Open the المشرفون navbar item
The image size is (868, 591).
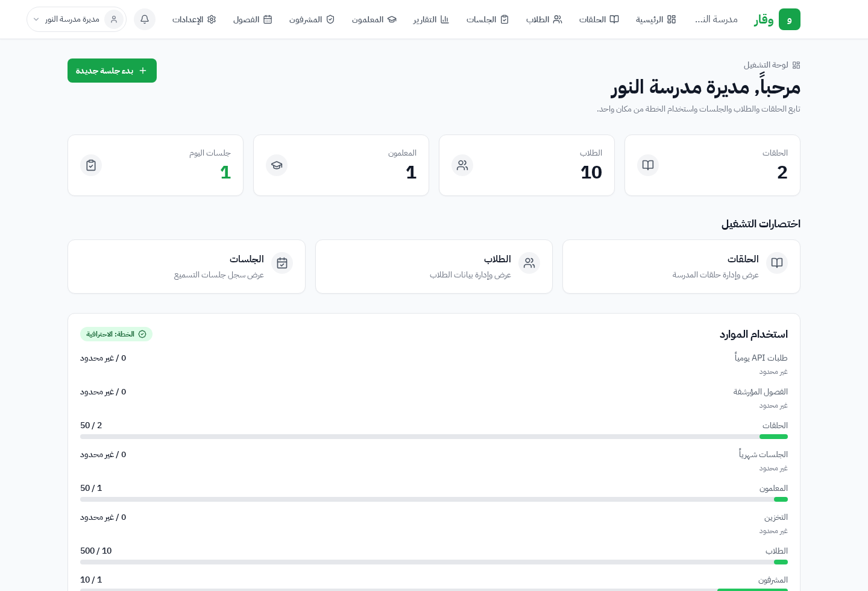[x=312, y=19]
